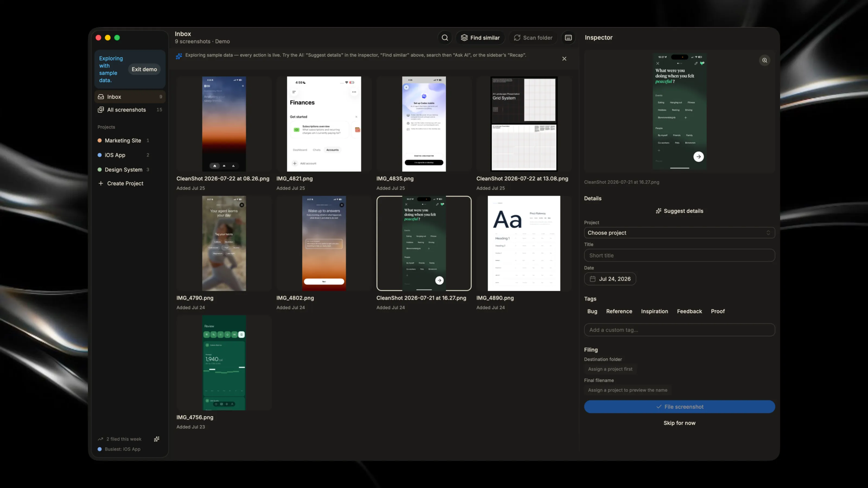Click the IMG_4756.png filename
868x488 pixels.
point(195,417)
